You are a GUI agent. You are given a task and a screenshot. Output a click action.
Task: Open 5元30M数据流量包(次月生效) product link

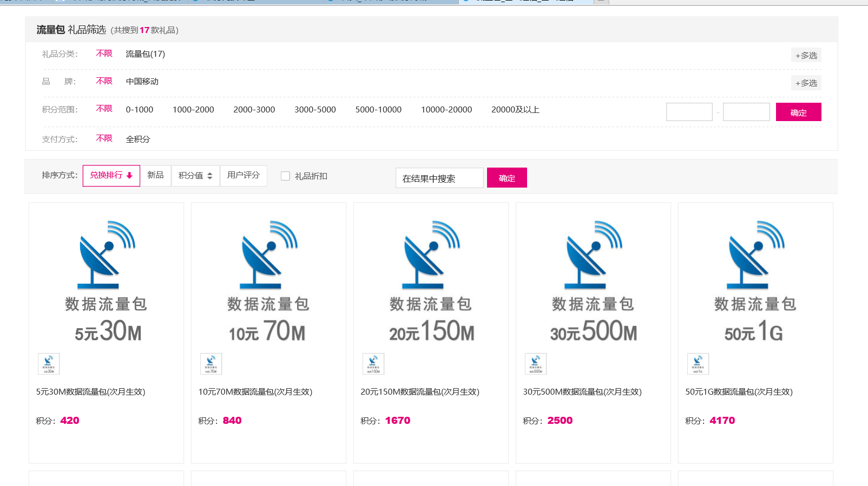point(90,392)
